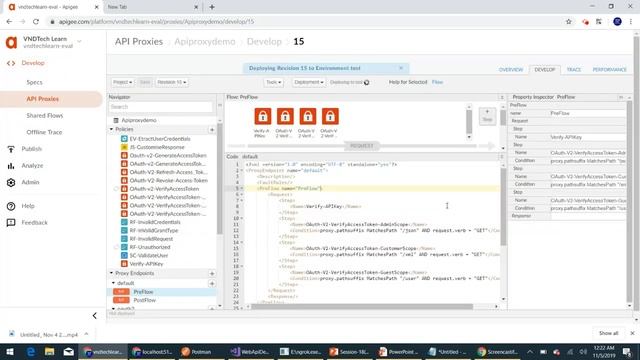Click the Apigee logo icon
Screen dimensions: 640x360
(11, 42)
